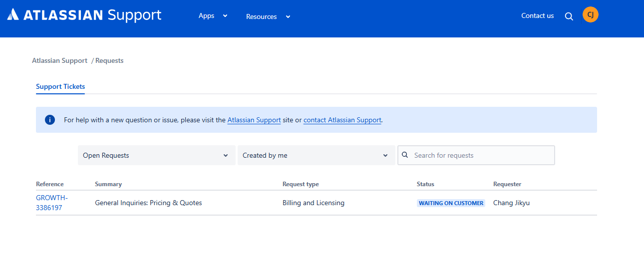This screenshot has height=277, width=644.
Task: Open the Open Requests status dropdown
Action: point(157,155)
